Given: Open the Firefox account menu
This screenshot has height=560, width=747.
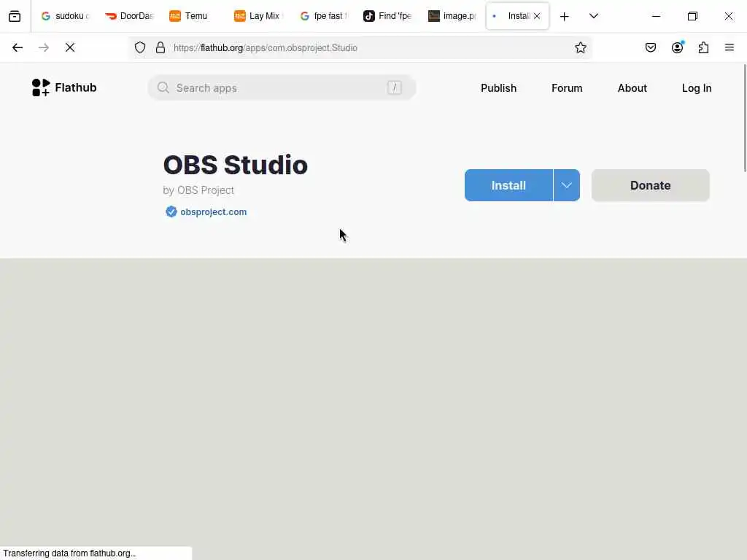Looking at the screenshot, I should [678, 47].
